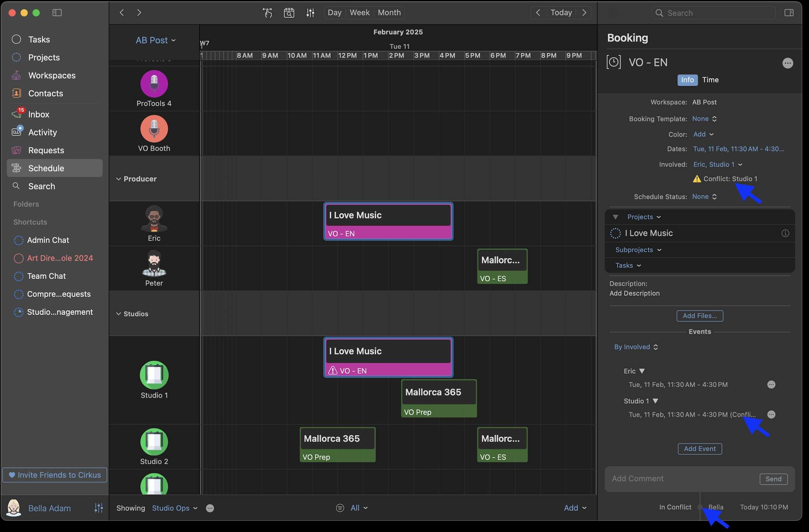Open the VO - EN booking more options
Screen dimensions: 809x532
point(787,63)
